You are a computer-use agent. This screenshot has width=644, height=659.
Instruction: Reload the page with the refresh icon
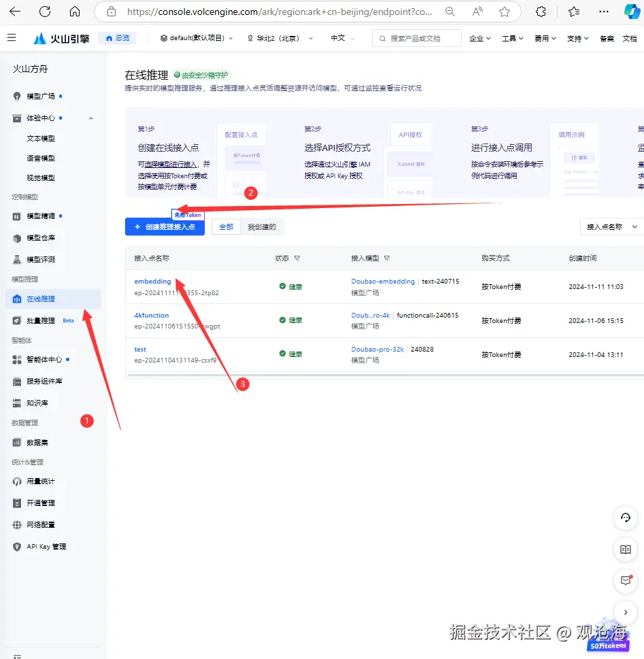click(x=45, y=12)
